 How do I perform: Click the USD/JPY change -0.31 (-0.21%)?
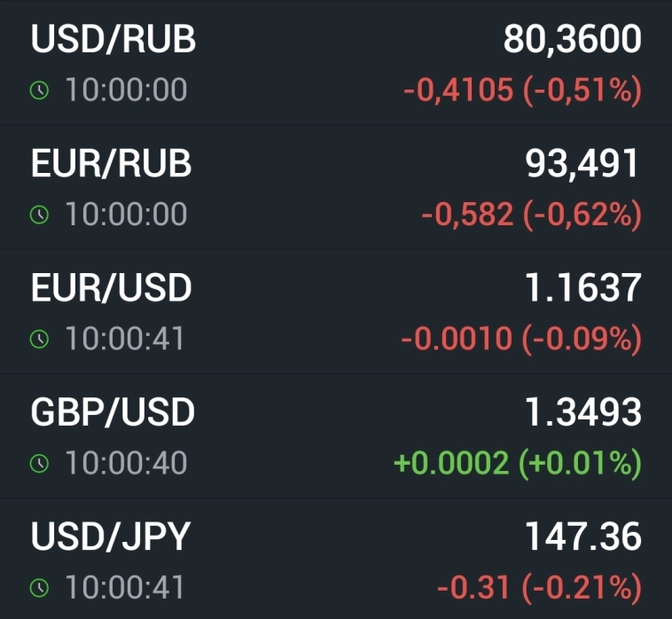[x=538, y=587]
